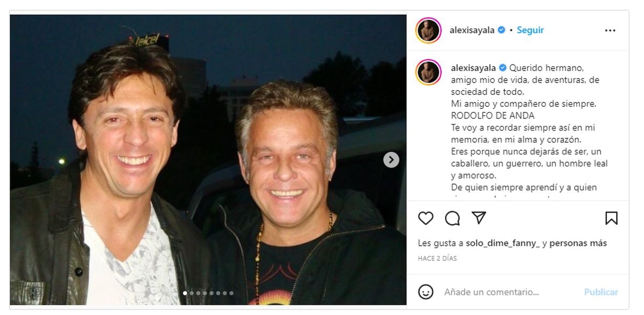Viewport: 644px width, 315px height.
Task: Open the three-dot options menu
Action: coord(610,31)
